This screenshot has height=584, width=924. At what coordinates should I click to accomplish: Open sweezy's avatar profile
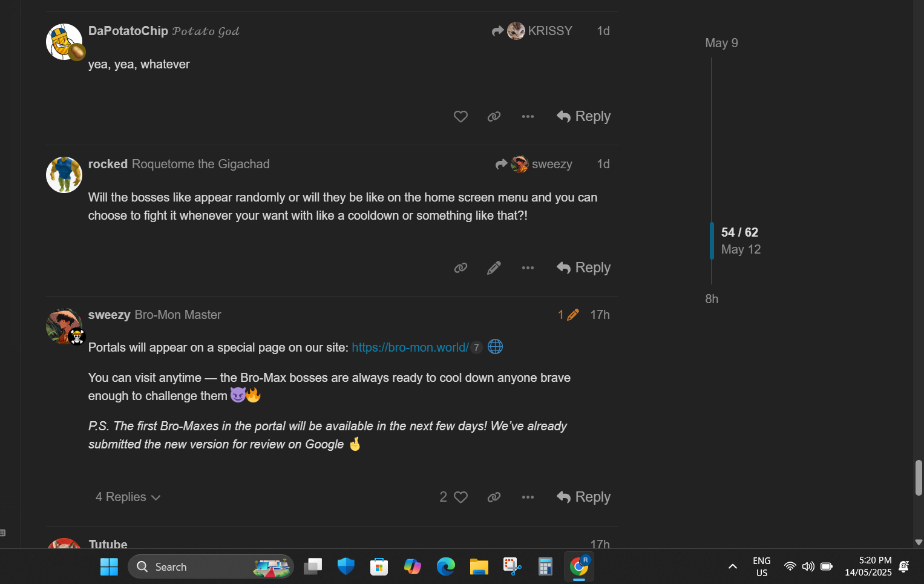64,327
